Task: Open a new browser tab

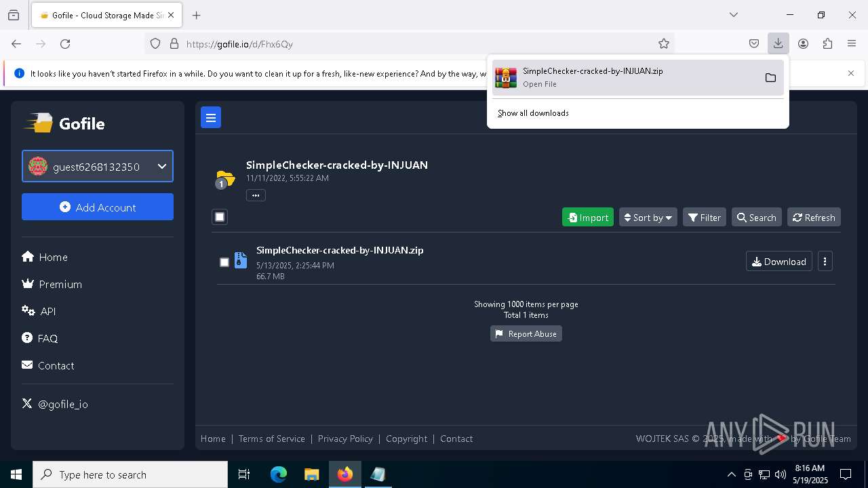Action: pyautogui.click(x=197, y=15)
